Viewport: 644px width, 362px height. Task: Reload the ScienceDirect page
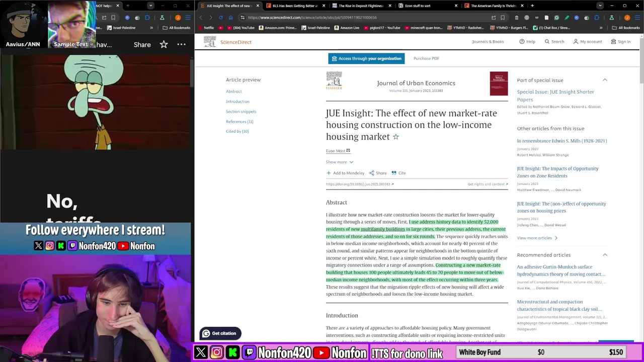coord(220,17)
